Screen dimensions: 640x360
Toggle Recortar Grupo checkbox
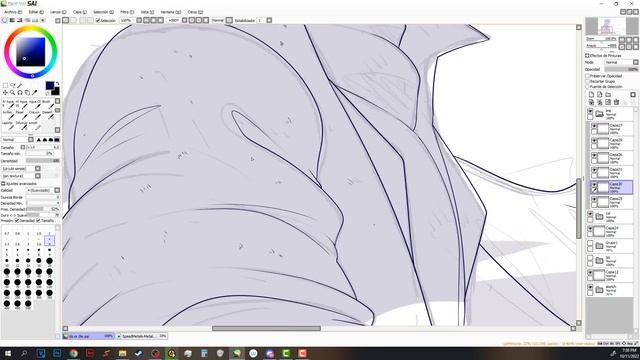point(588,81)
